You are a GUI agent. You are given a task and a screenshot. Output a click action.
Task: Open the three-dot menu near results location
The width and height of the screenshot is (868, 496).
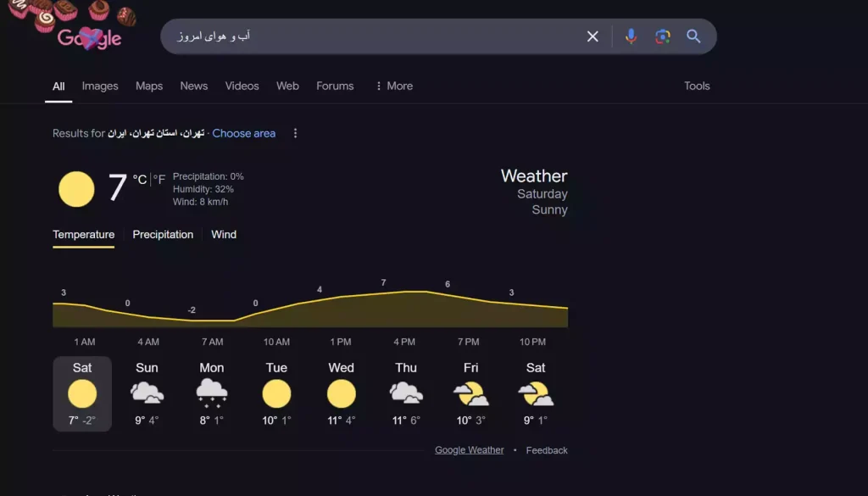click(x=295, y=133)
